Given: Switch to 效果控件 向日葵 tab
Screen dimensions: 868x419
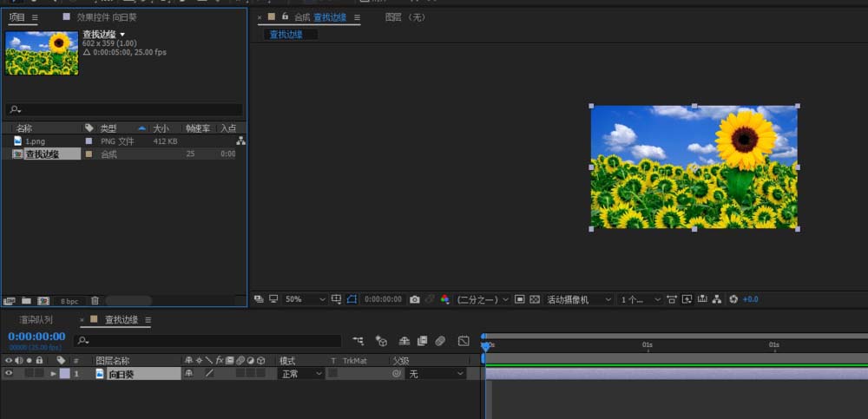Looking at the screenshot, I should pyautogui.click(x=106, y=17).
